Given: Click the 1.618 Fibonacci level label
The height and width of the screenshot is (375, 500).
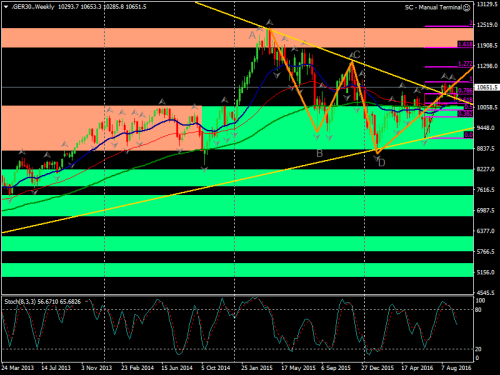Looking at the screenshot, I should (465, 44).
